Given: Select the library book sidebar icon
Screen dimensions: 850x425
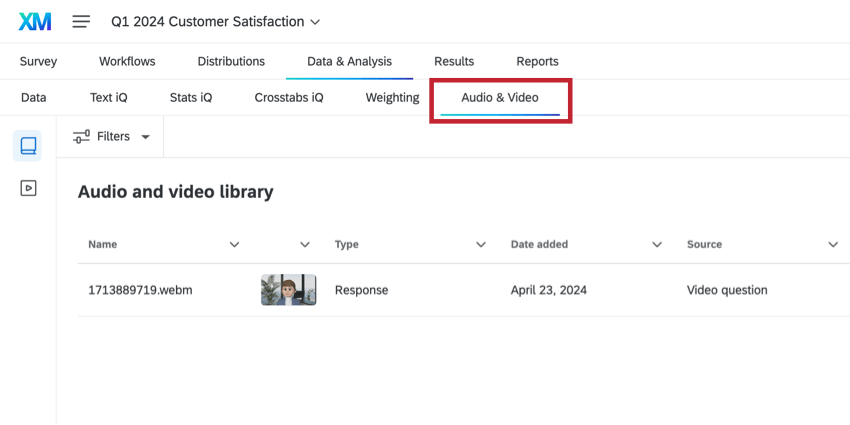Looking at the screenshot, I should tap(28, 146).
